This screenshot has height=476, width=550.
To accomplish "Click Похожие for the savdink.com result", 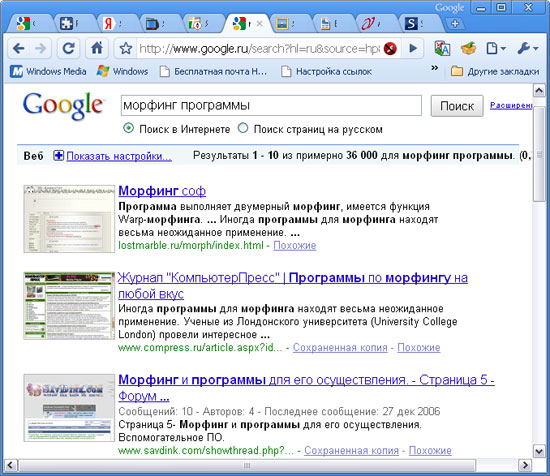I will [430, 450].
